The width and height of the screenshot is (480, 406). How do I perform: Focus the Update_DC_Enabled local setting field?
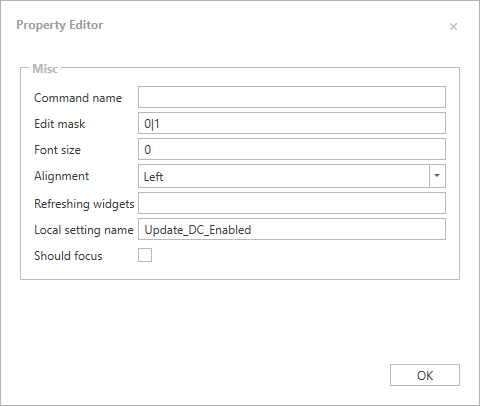tap(292, 229)
